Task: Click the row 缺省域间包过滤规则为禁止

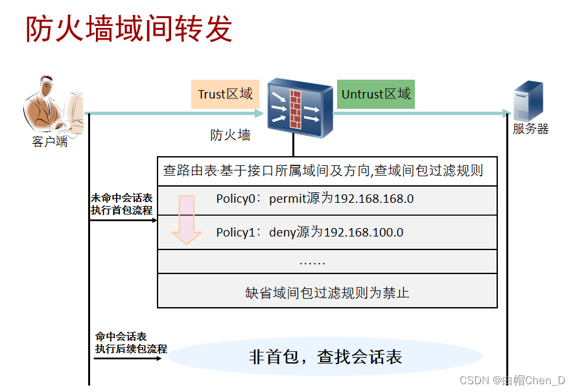Action: coord(327,291)
